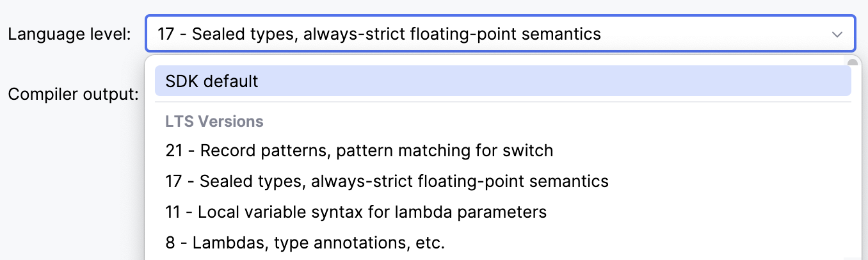
Task: Set language level to Java 8
Action: pyautogui.click(x=304, y=243)
